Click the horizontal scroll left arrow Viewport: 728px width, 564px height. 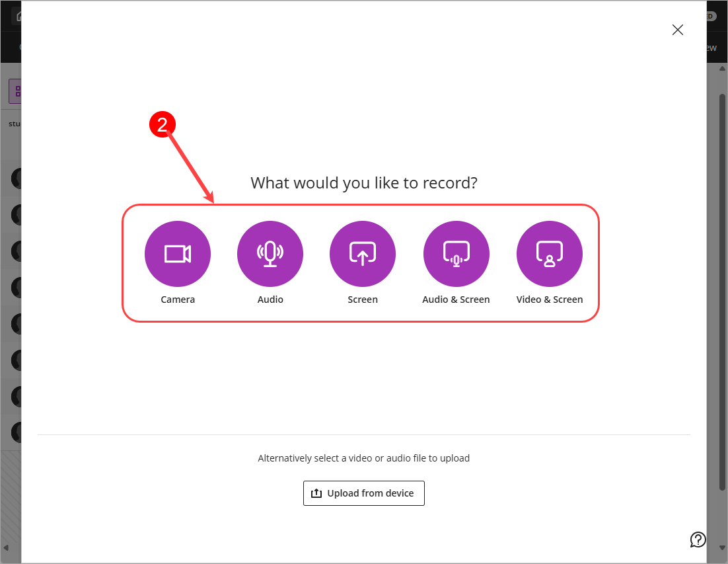6,547
